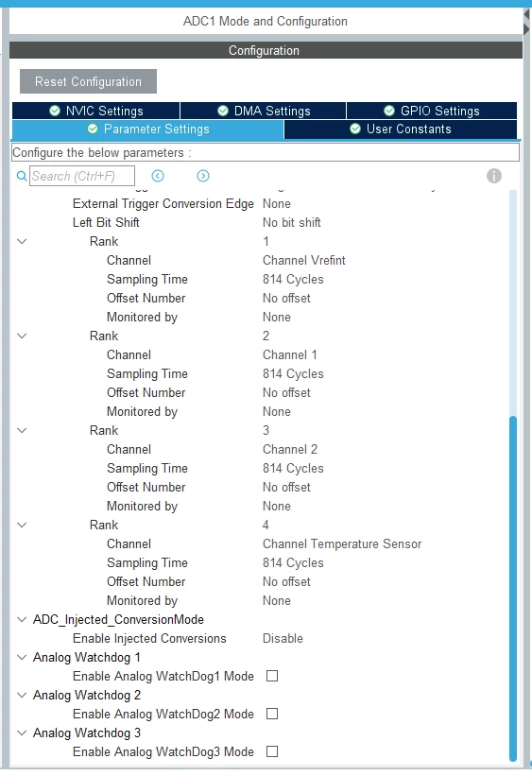Collapse the Rank 1 section
The height and width of the screenshot is (776, 532).
[x=22, y=242]
